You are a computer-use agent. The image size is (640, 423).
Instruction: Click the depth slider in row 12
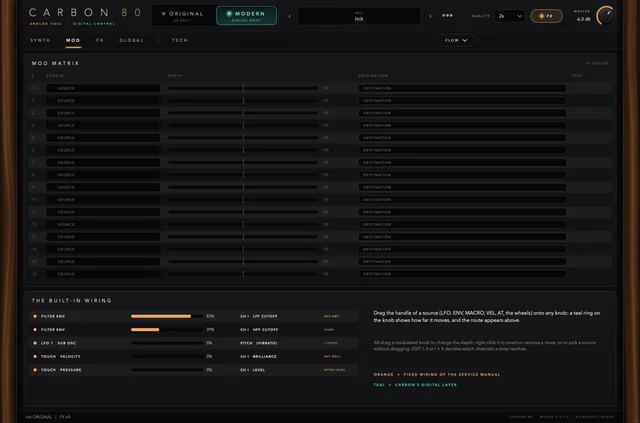pyautogui.click(x=243, y=225)
